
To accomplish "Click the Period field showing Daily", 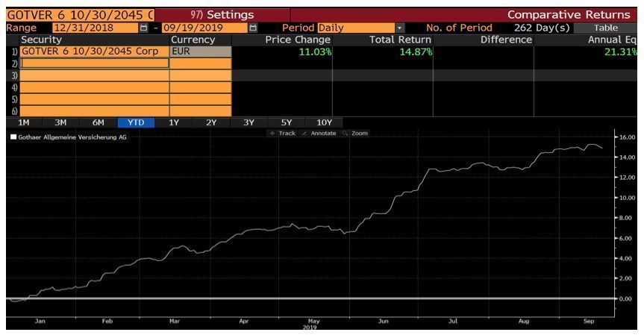I will coord(356,28).
